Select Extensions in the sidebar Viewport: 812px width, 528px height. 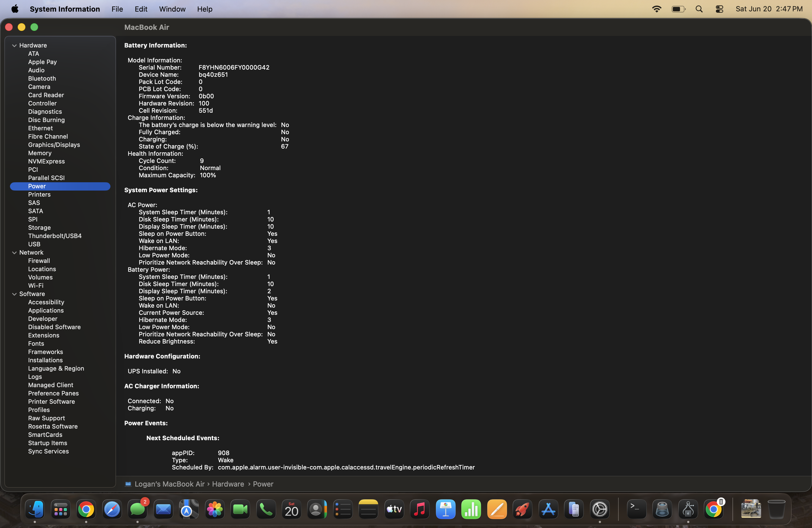click(44, 335)
